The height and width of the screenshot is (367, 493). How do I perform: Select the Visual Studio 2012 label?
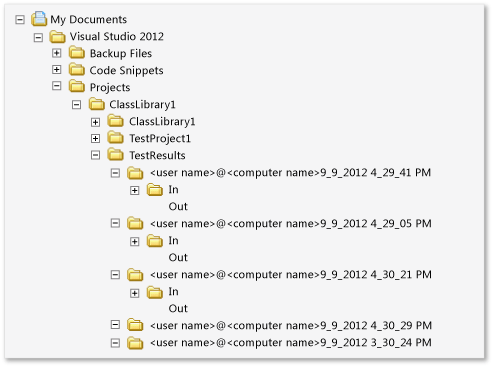tap(117, 36)
